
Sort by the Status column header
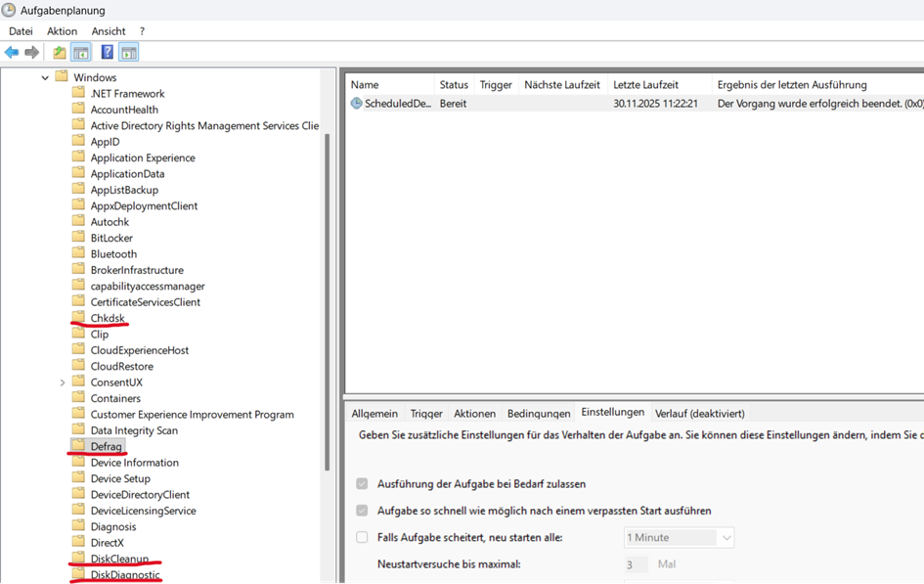[x=454, y=85]
